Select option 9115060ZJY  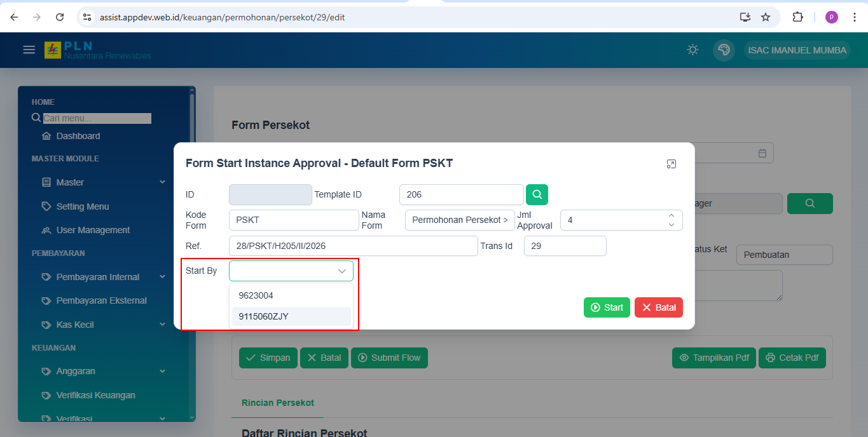coord(291,316)
